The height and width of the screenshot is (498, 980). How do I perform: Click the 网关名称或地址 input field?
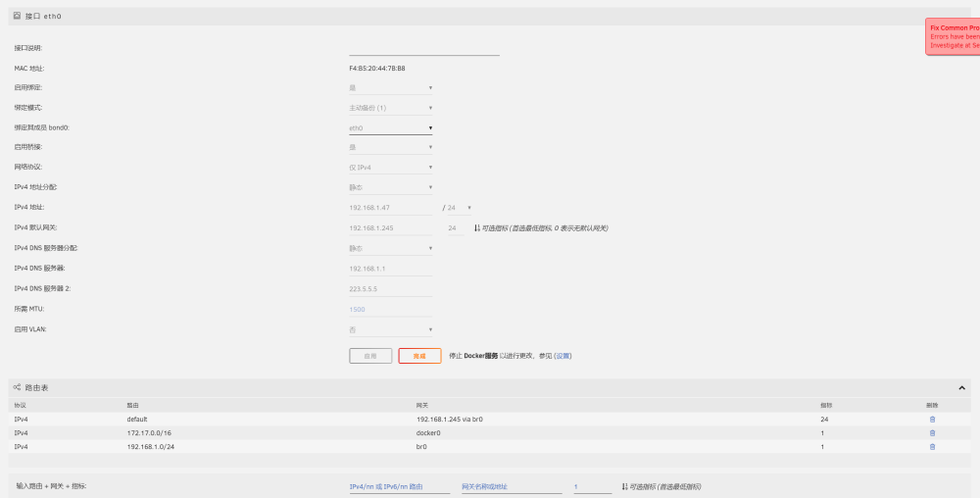coord(512,487)
